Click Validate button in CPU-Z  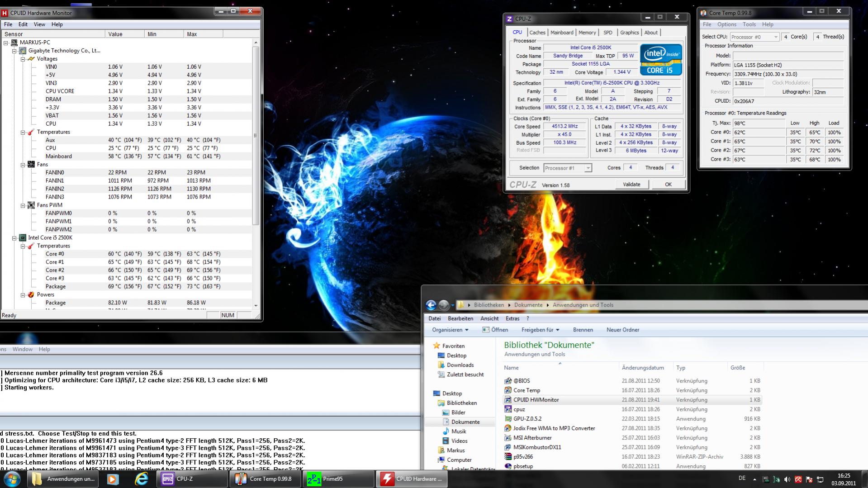point(631,185)
